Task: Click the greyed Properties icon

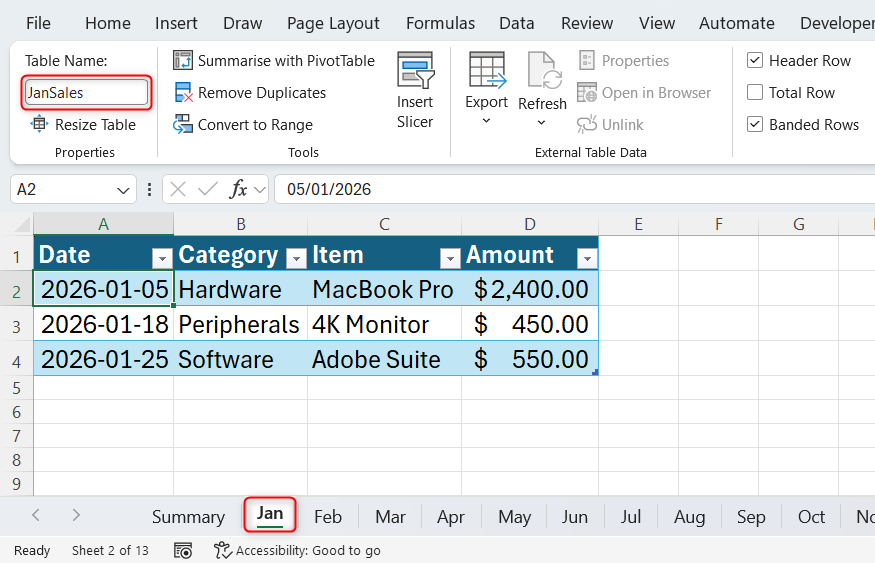Action: tap(586, 60)
